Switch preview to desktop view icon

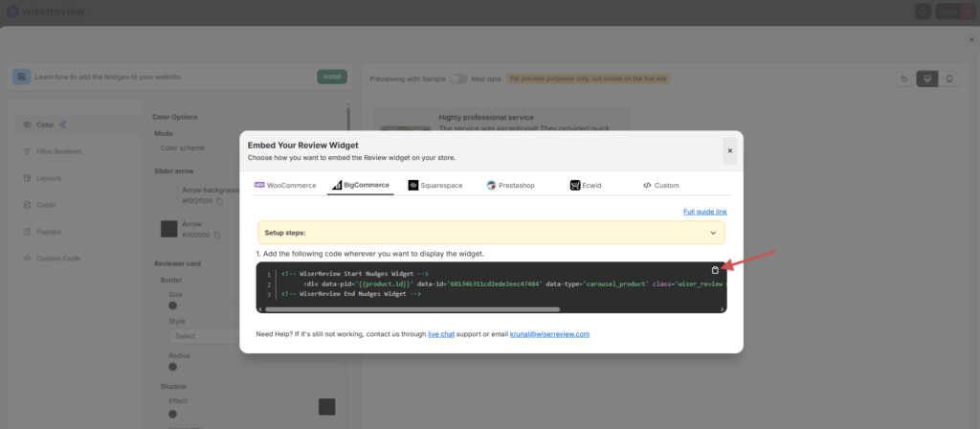tap(925, 79)
